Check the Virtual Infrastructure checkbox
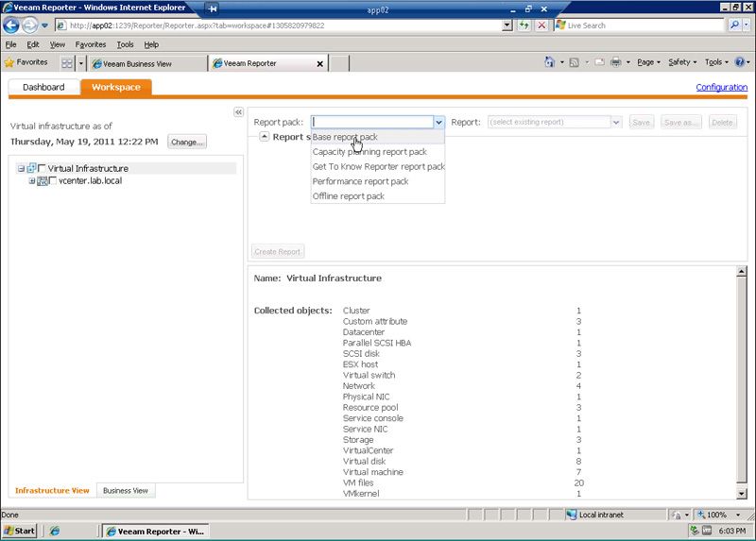 click(x=42, y=168)
